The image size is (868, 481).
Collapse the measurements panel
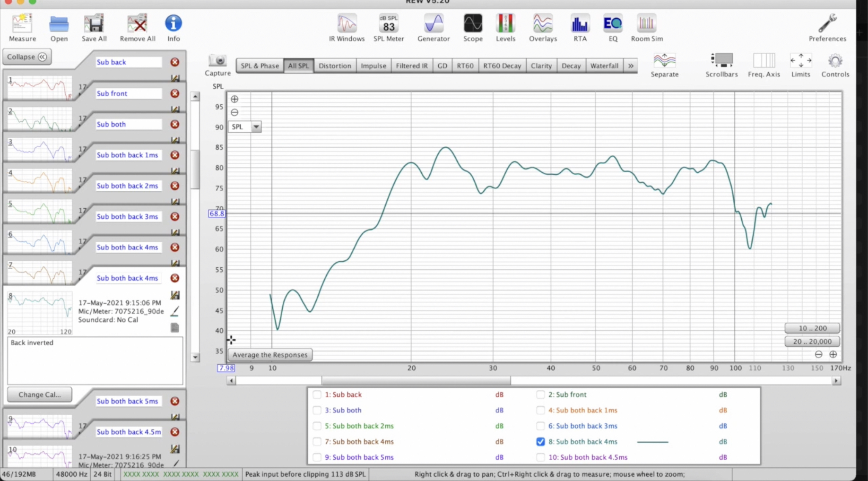(x=27, y=57)
